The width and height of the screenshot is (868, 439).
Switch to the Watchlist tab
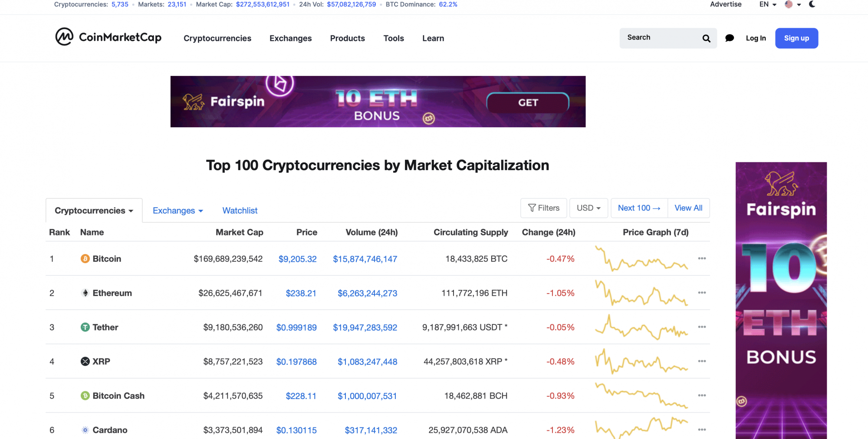pyautogui.click(x=240, y=211)
